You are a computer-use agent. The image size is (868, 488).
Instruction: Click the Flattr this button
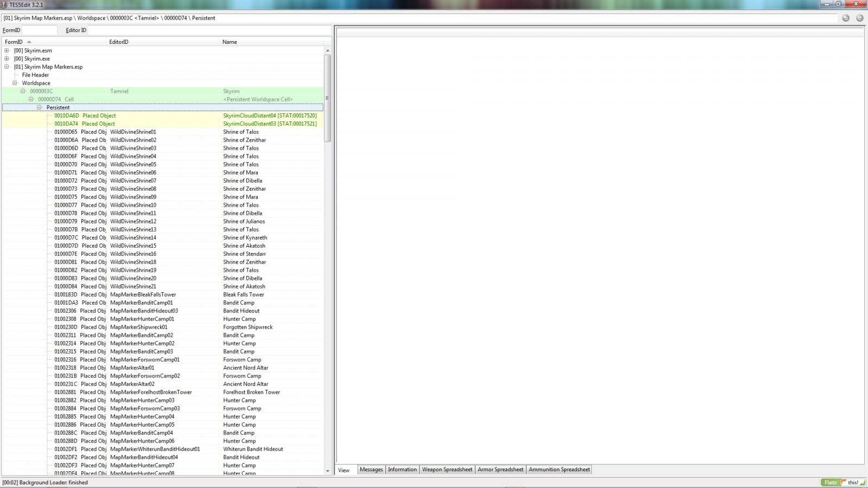[843, 483]
